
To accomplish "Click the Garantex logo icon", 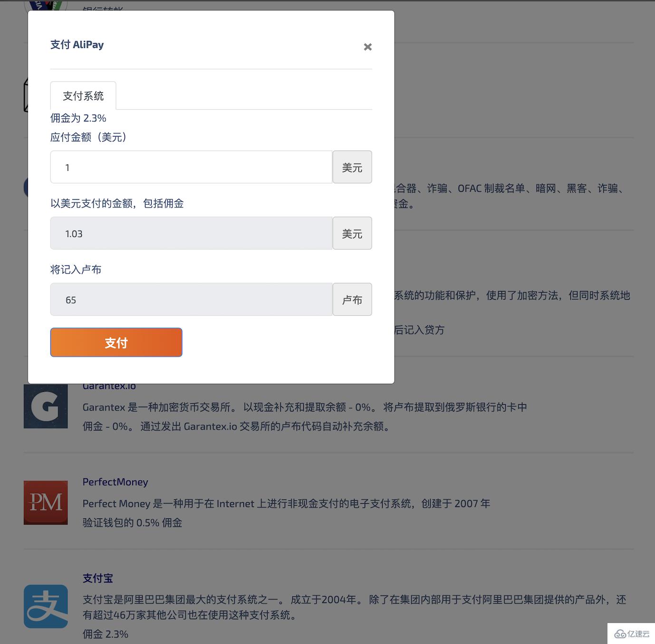I will [x=46, y=406].
